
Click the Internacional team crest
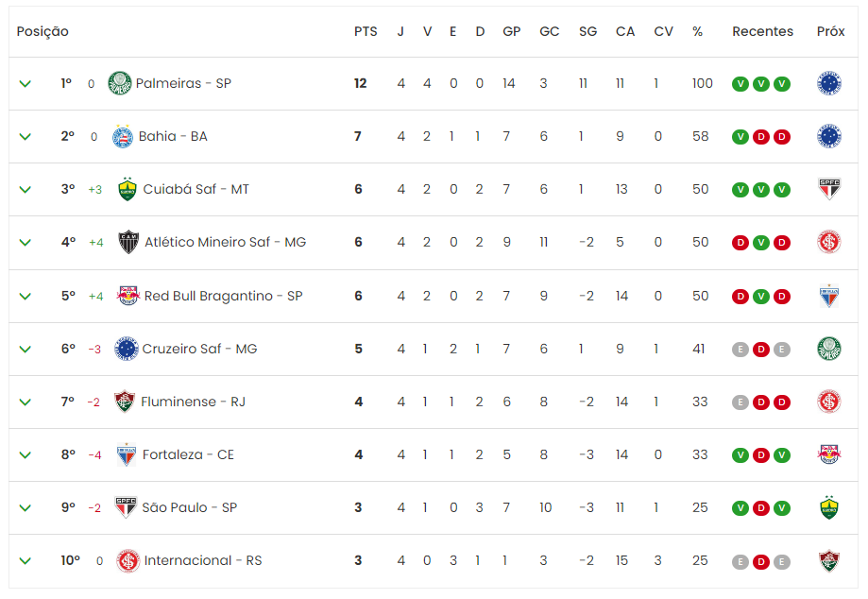(x=128, y=561)
